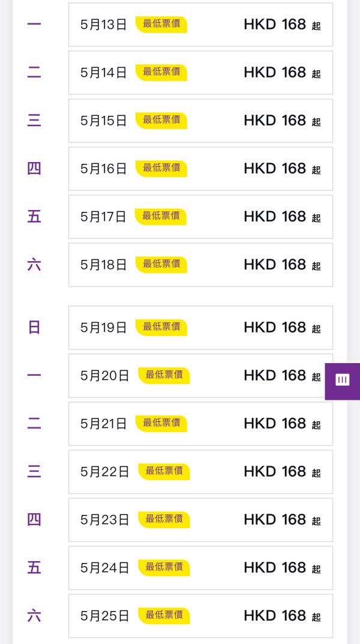Select the 5月19日 Sunday fare card
This screenshot has width=360, height=644.
[x=200, y=328]
